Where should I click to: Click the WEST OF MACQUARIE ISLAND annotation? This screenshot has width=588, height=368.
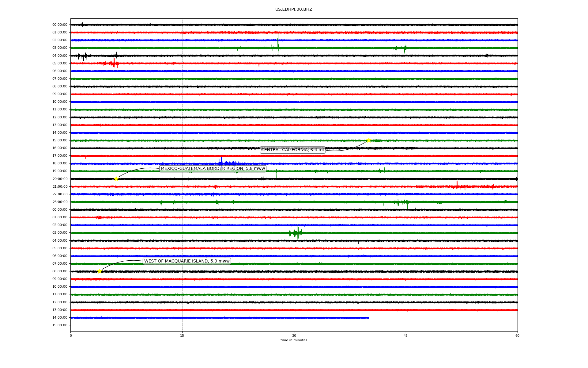pyautogui.click(x=187, y=261)
